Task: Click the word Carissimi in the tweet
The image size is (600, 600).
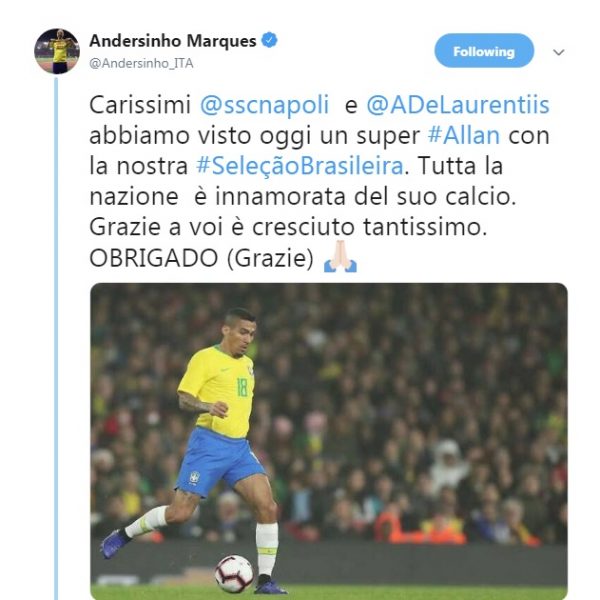Action: click(140, 104)
